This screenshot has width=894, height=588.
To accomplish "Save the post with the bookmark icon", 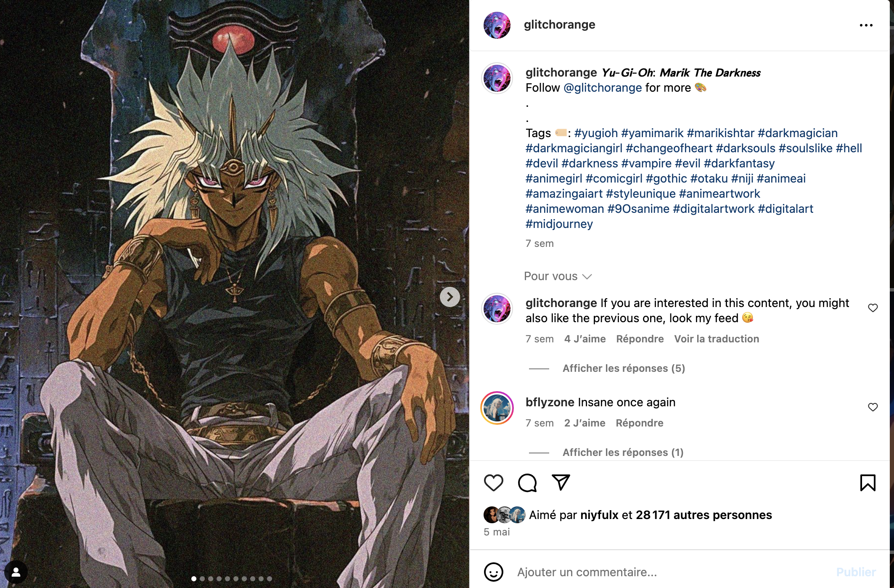I will pyautogui.click(x=868, y=482).
